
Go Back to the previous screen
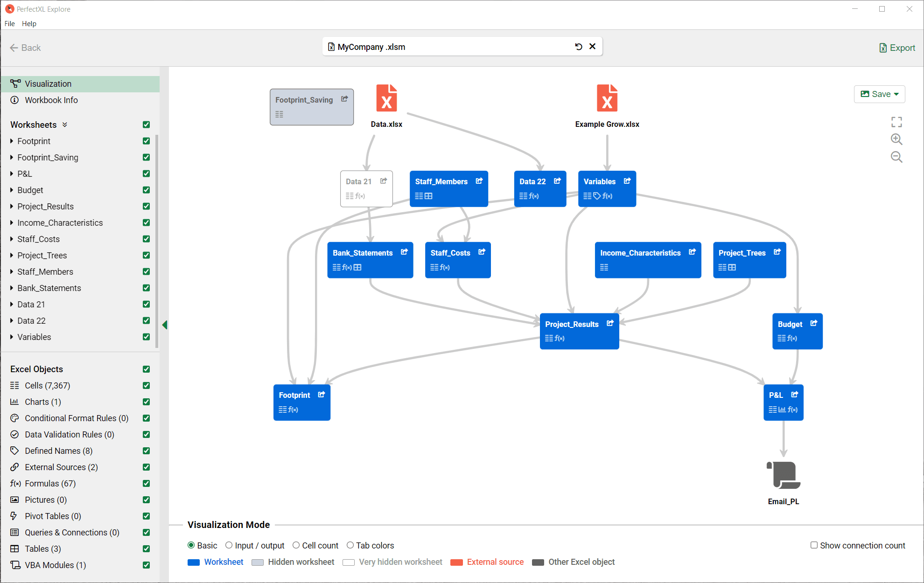[25, 48]
